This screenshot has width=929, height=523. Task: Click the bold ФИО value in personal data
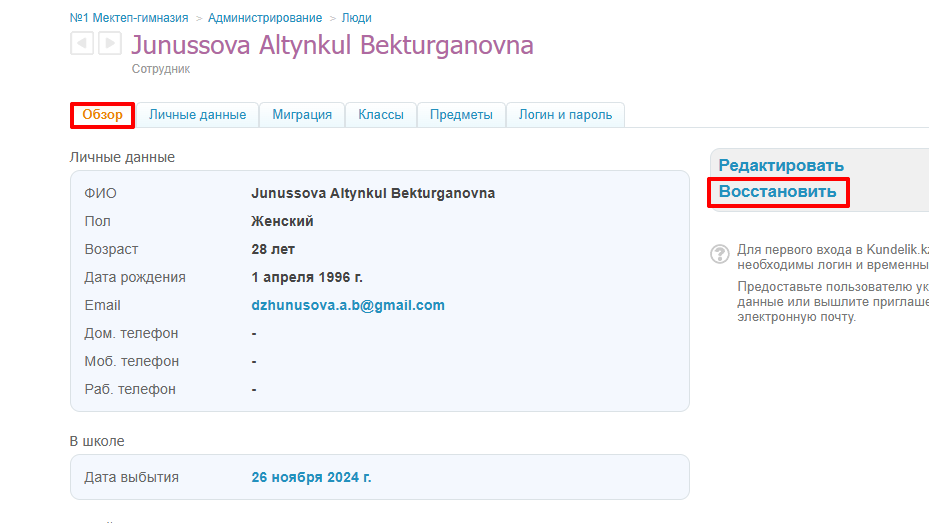click(373, 193)
